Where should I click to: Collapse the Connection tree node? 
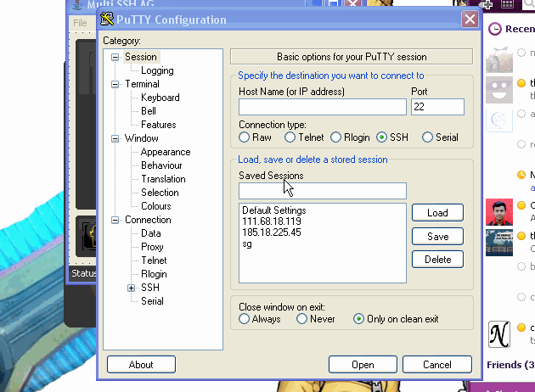[x=115, y=221]
